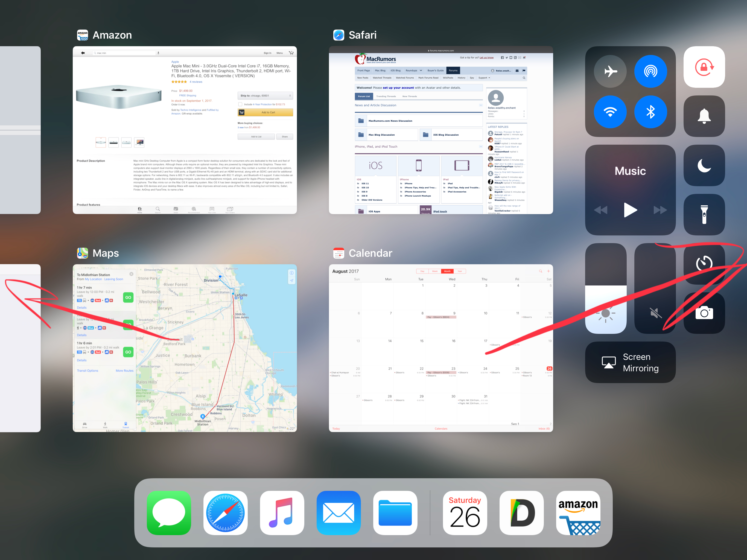Screen dimensions: 747x560
Task: Tap the Timer control icon
Action: click(704, 263)
